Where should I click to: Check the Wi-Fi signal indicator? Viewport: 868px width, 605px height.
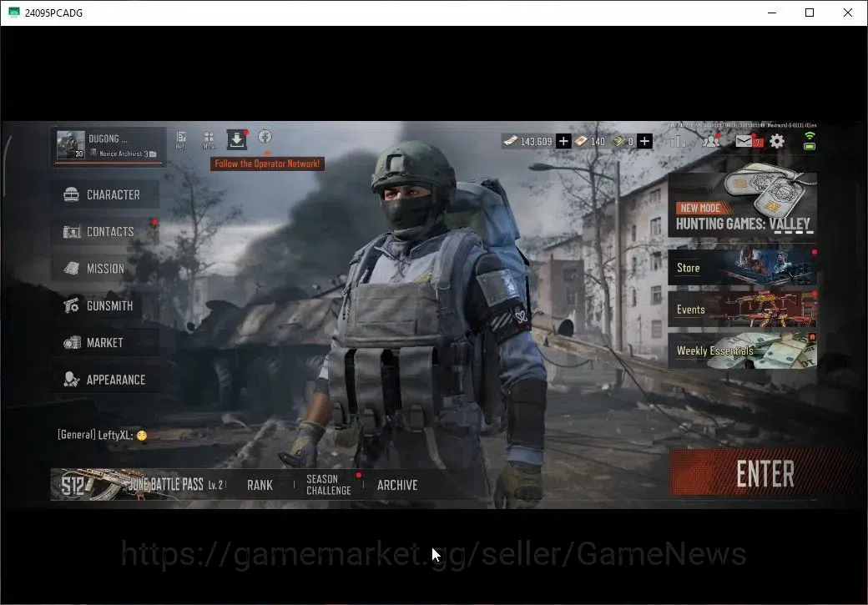pyautogui.click(x=810, y=135)
